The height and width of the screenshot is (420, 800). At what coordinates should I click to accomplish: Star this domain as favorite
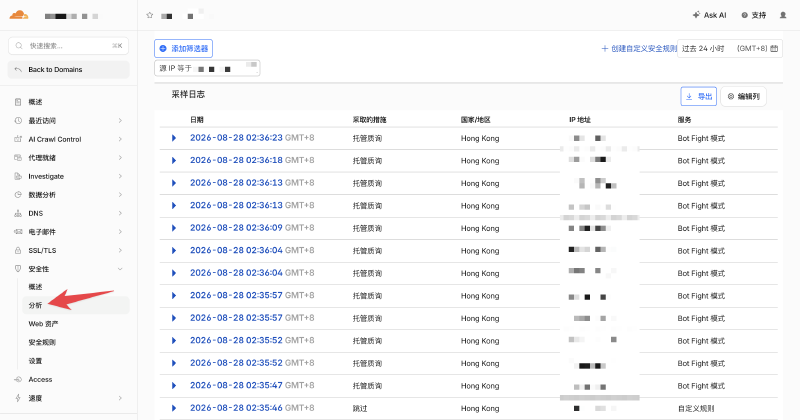pyautogui.click(x=149, y=15)
